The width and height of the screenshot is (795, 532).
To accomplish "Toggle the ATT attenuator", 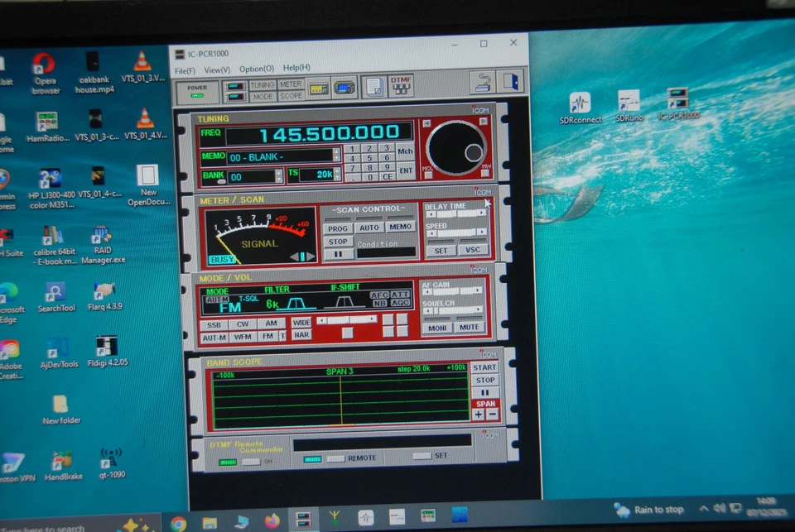I will [x=399, y=295].
